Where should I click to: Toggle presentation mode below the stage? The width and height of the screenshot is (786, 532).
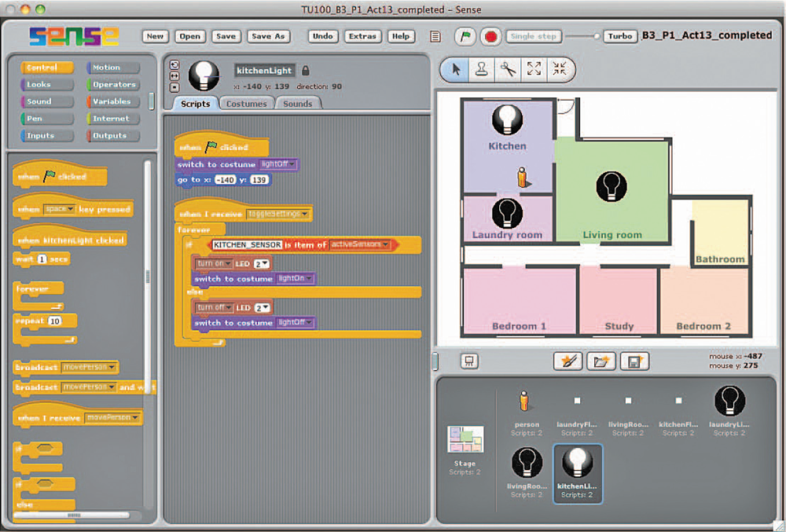469,361
